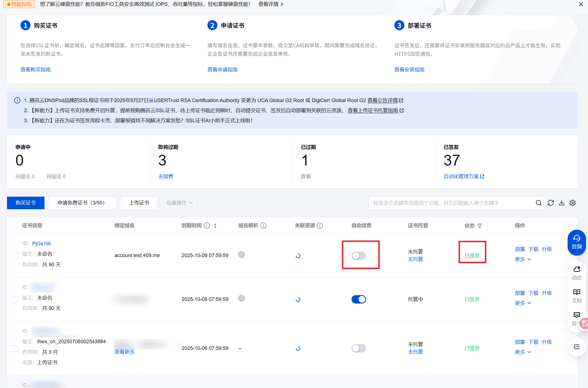Image resolution: width=588 pixels, height=388 pixels.
Task: Download the certificate list export
Action: click(561, 203)
